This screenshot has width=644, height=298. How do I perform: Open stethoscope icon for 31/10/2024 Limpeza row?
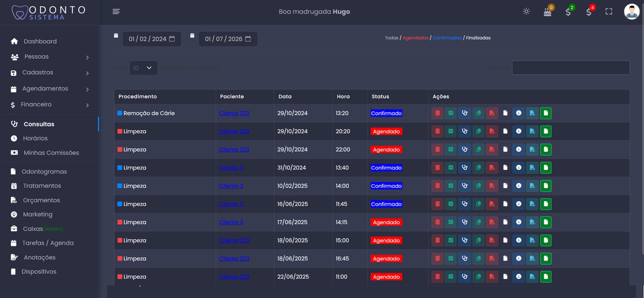pyautogui.click(x=464, y=168)
